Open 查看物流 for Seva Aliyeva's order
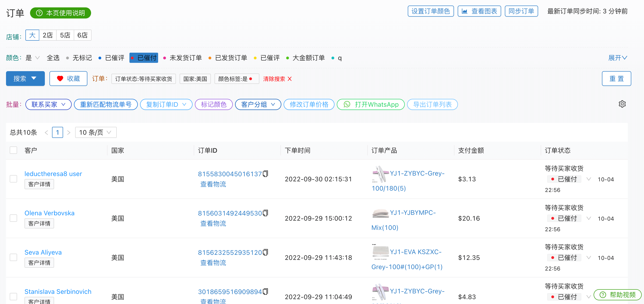Viewport: 644px width, 304px height. 213,262
